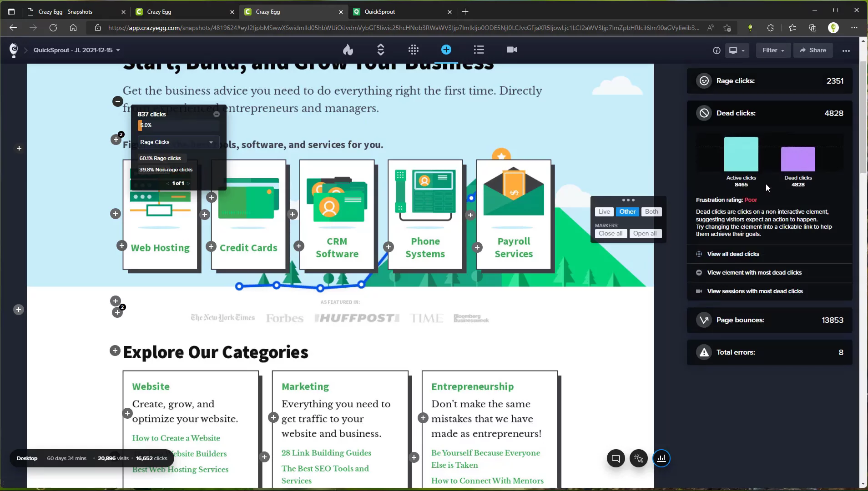Open the comment bubble button
Image resolution: width=868 pixels, height=491 pixels.
click(x=616, y=458)
